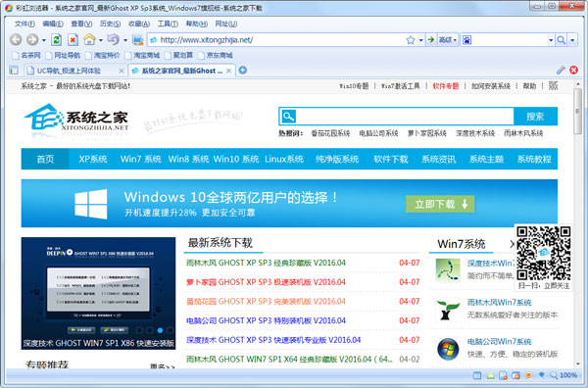The image size is (588, 388).
Task: Expand the search box history dropdown arrow
Action: pyautogui.click(x=551, y=40)
